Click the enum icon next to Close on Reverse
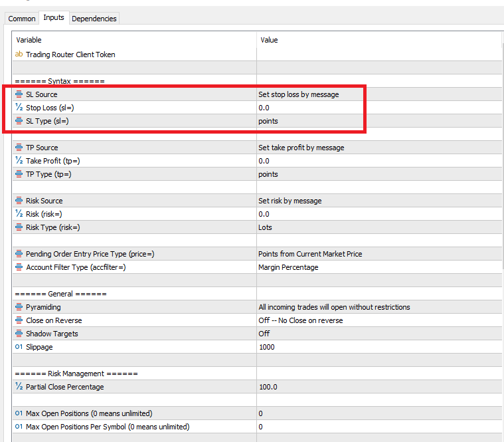This screenshot has height=442, width=504. [x=19, y=320]
